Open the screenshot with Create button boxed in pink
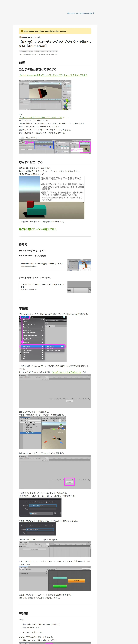Image resolution: width=138 pixels, height=644 pixels. [x=55, y=472]
